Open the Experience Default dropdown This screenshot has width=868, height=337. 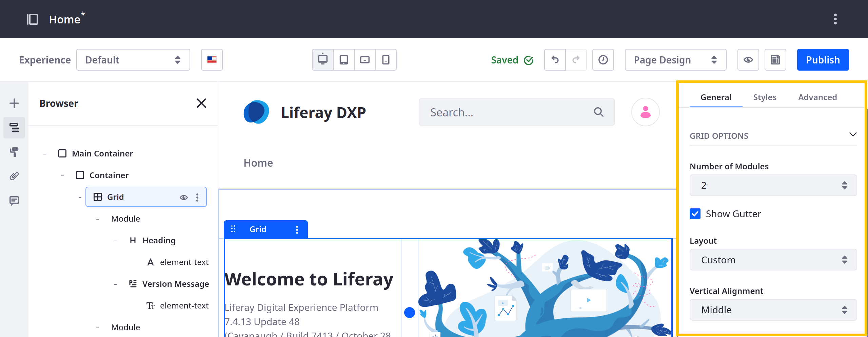coord(133,60)
